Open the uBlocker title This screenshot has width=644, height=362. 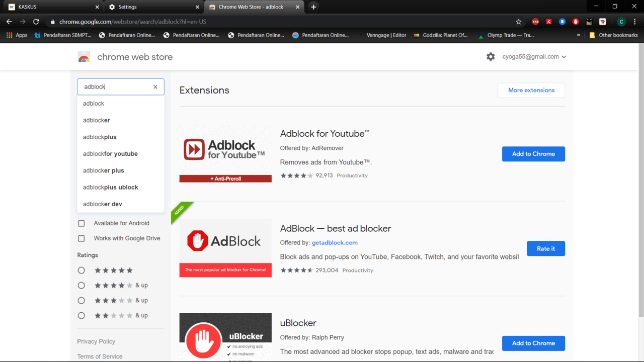pyautogui.click(x=298, y=323)
